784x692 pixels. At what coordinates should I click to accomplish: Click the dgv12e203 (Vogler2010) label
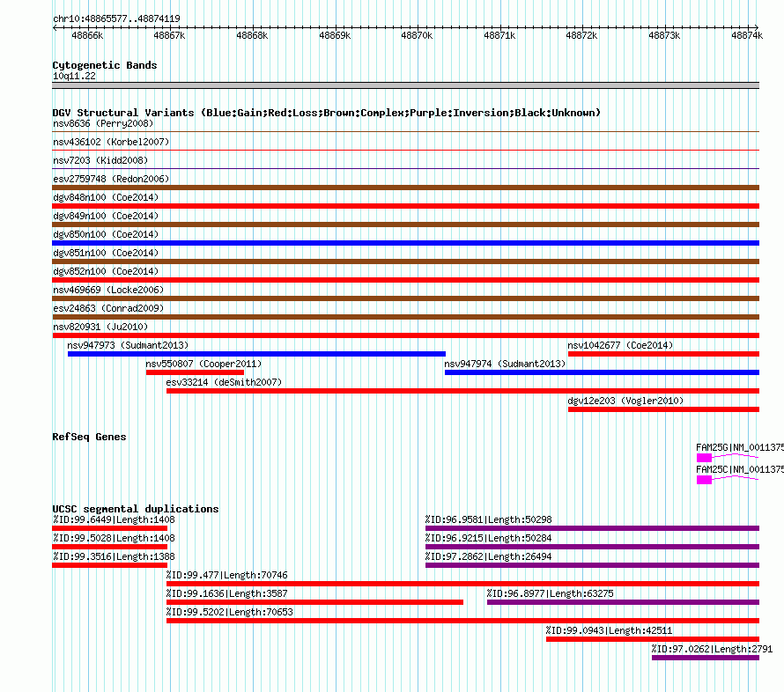625,401
